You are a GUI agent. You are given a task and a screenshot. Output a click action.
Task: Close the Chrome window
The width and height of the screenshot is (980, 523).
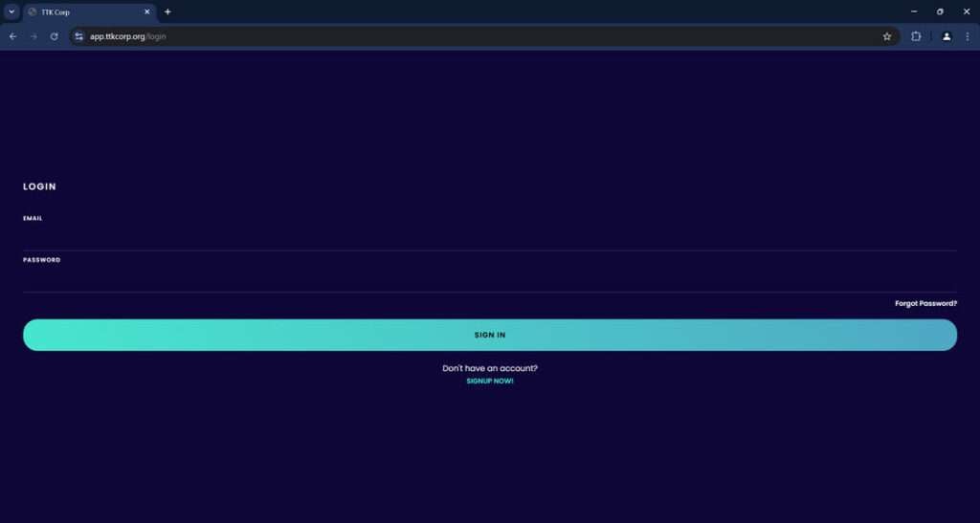point(967,11)
